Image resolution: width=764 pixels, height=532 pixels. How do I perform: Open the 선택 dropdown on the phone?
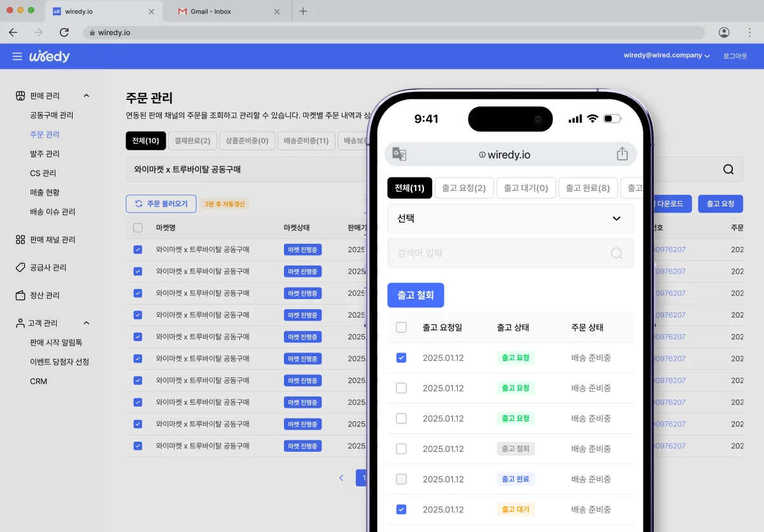click(510, 218)
